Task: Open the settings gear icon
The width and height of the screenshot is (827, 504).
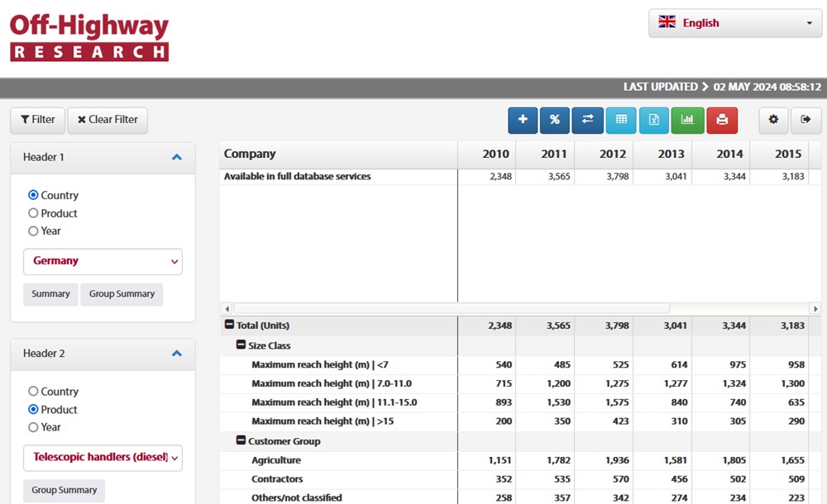Action: pyautogui.click(x=773, y=120)
